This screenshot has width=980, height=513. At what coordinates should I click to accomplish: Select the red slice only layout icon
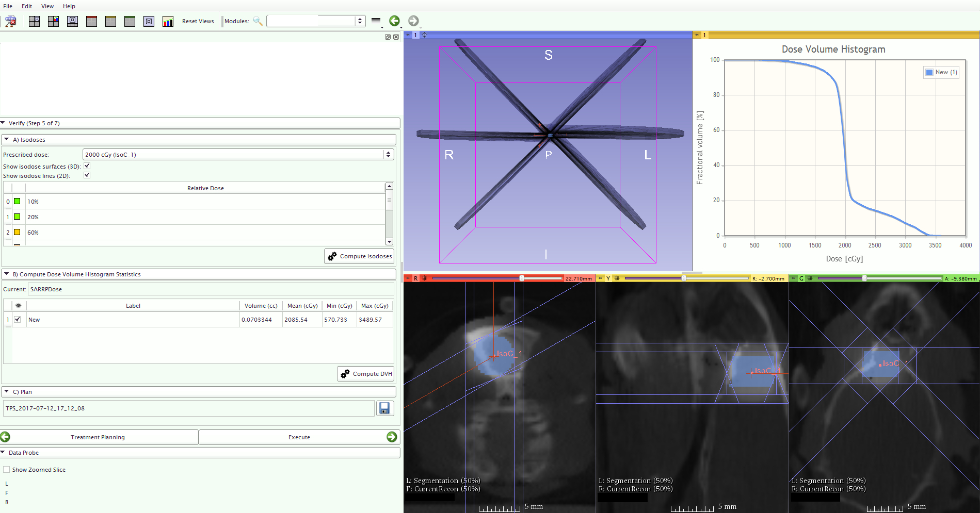tap(91, 21)
